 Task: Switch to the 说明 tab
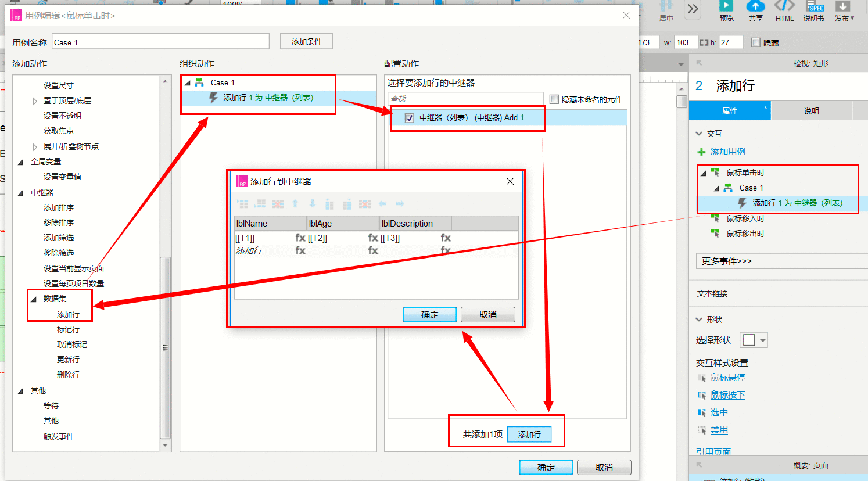point(811,111)
